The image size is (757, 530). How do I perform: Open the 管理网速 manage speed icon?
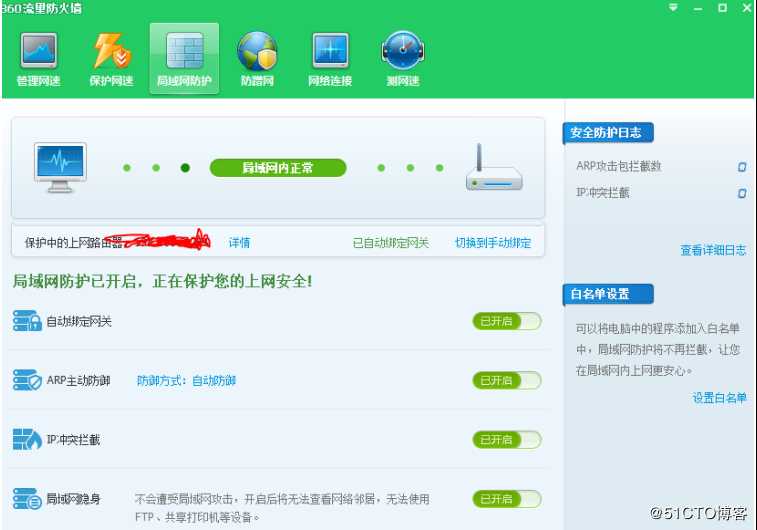coord(39,59)
